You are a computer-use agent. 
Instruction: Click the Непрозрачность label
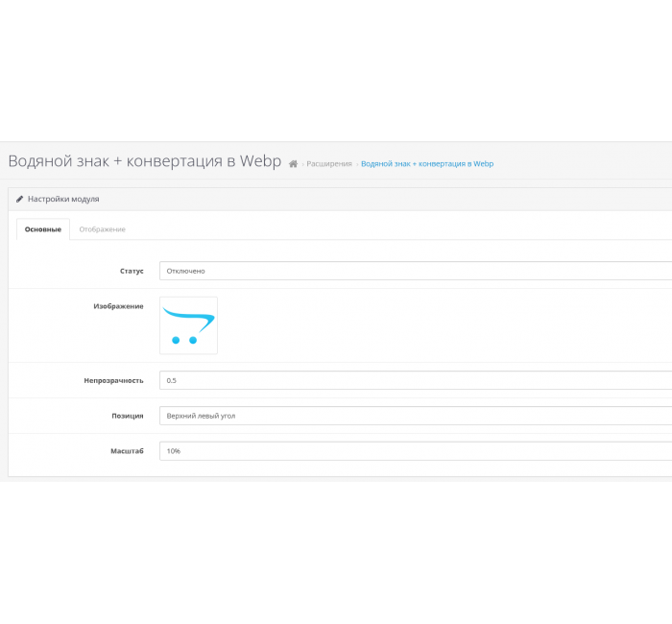(x=113, y=380)
